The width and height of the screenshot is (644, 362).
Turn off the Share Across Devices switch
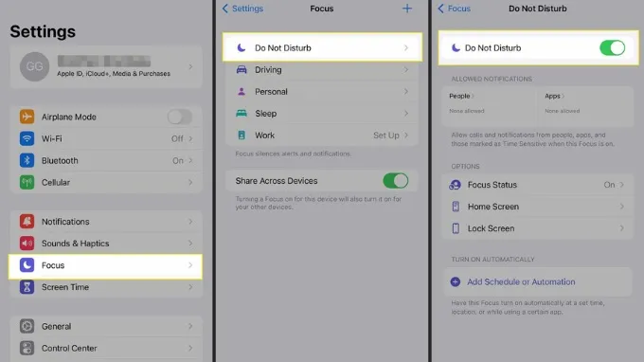coord(396,181)
